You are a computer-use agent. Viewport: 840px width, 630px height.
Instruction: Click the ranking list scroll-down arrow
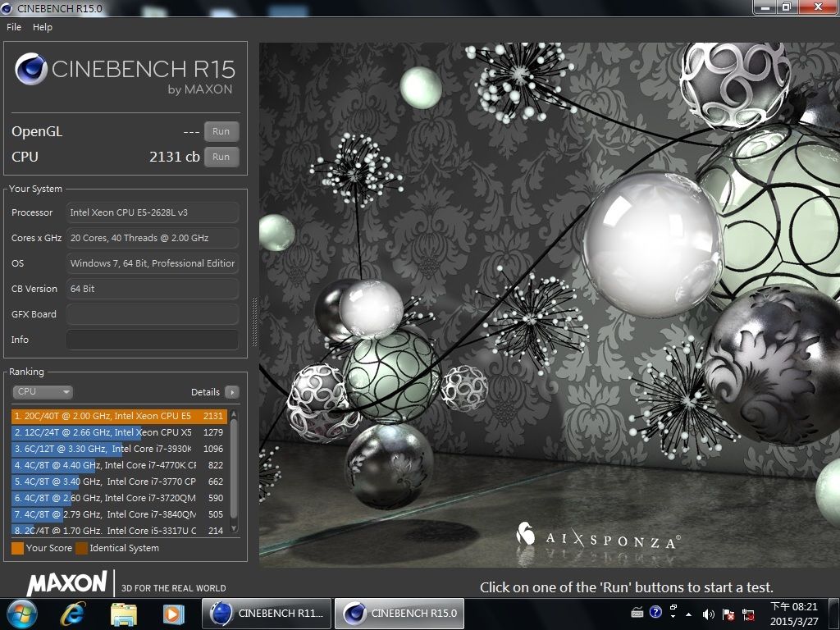click(234, 528)
